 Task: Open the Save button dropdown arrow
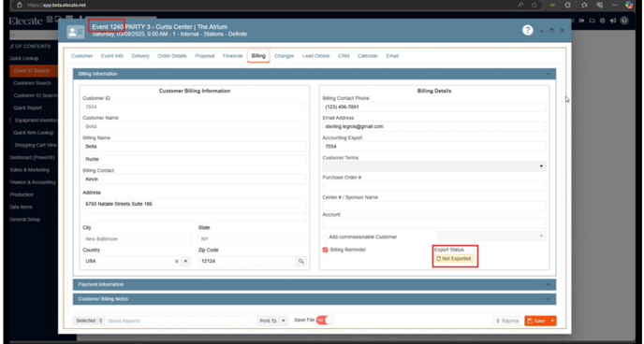coord(553,321)
